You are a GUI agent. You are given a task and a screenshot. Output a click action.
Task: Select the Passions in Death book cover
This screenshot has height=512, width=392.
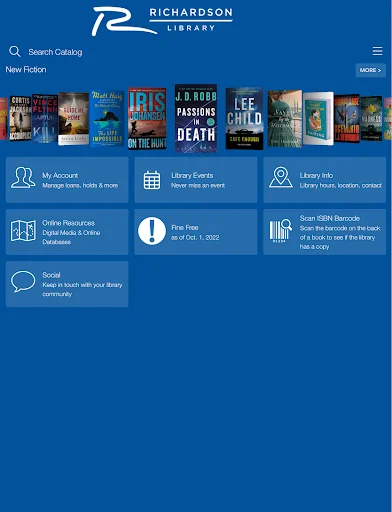[x=196, y=118]
